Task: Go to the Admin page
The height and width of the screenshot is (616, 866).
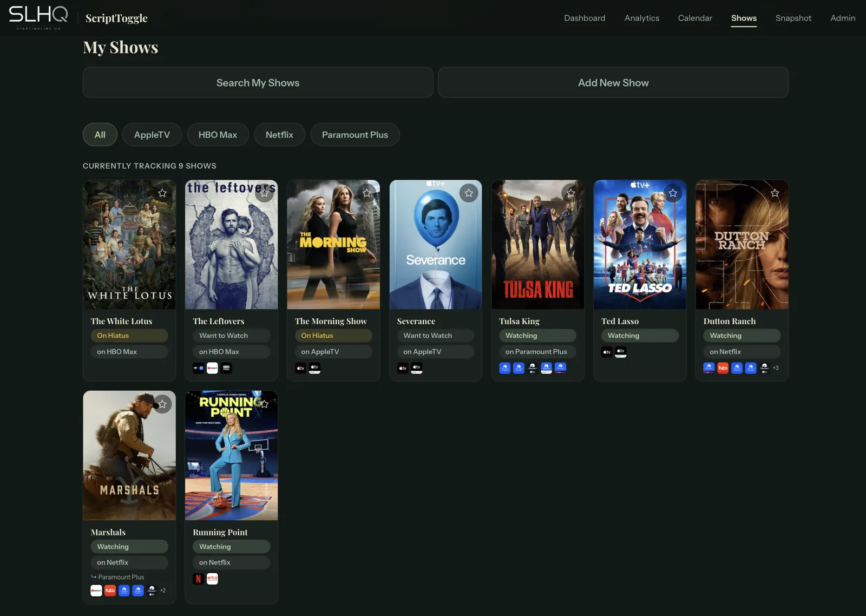Action: click(843, 18)
